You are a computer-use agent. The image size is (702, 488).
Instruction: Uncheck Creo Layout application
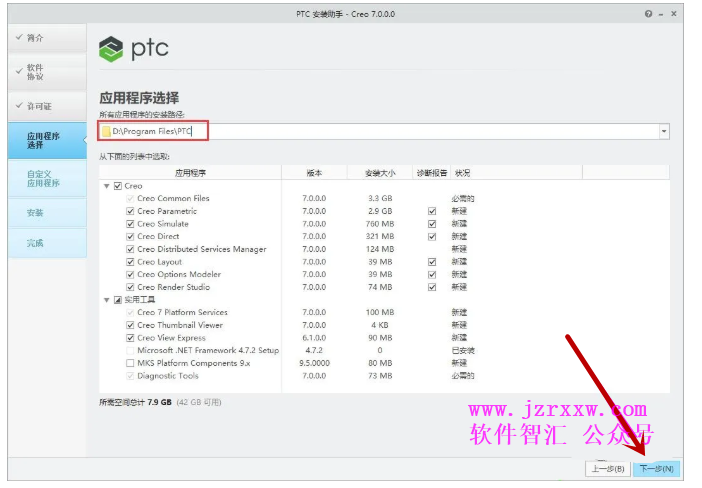[130, 262]
